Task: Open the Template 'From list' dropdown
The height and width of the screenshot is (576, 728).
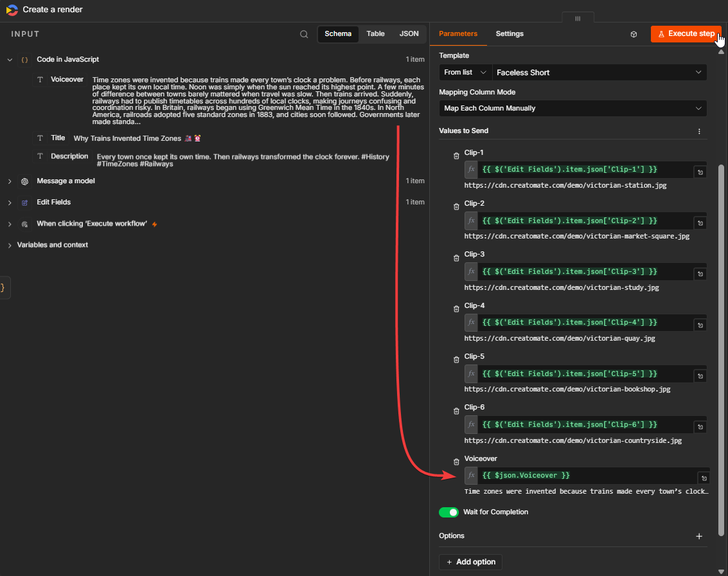Action: tap(465, 73)
